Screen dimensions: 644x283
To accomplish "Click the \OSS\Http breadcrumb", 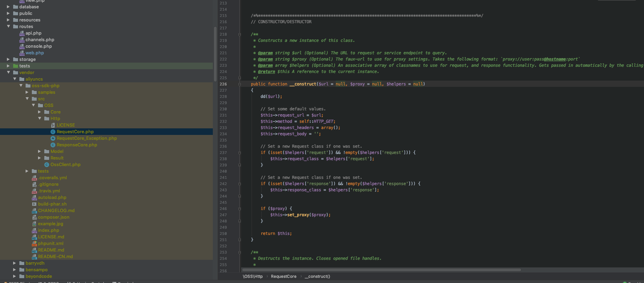I will [x=253, y=276].
